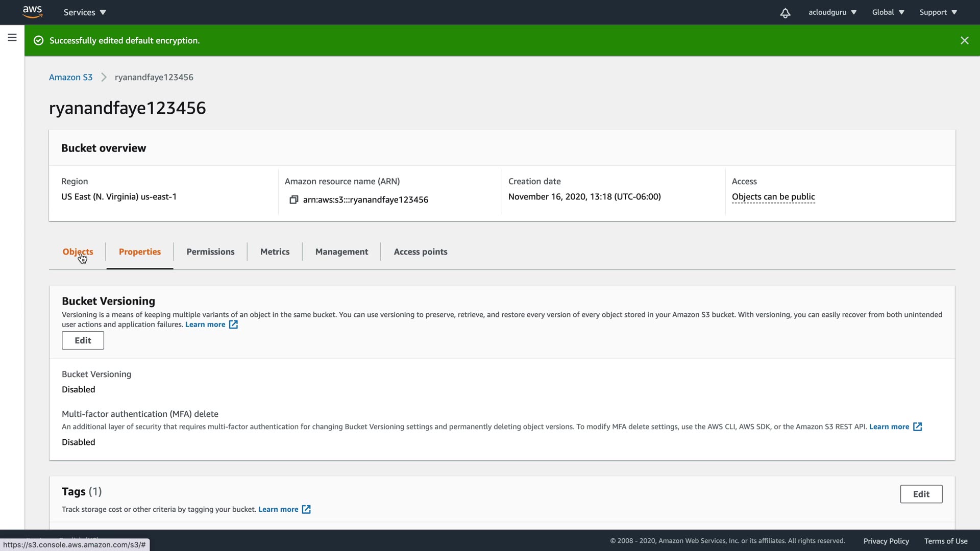The image size is (980, 551).
Task: Expand the Global region dropdown
Action: (x=888, y=12)
